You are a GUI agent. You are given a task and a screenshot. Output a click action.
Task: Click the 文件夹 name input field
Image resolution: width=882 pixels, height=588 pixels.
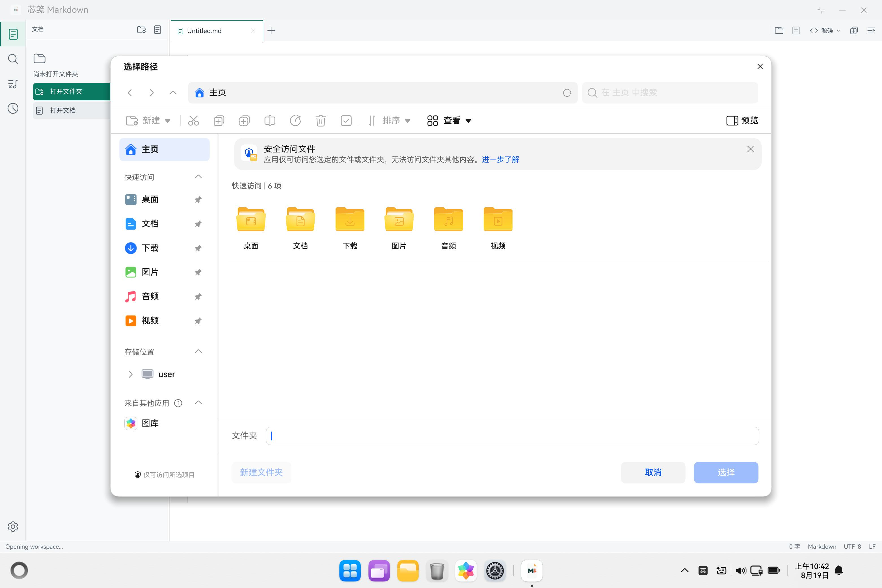pyautogui.click(x=512, y=436)
